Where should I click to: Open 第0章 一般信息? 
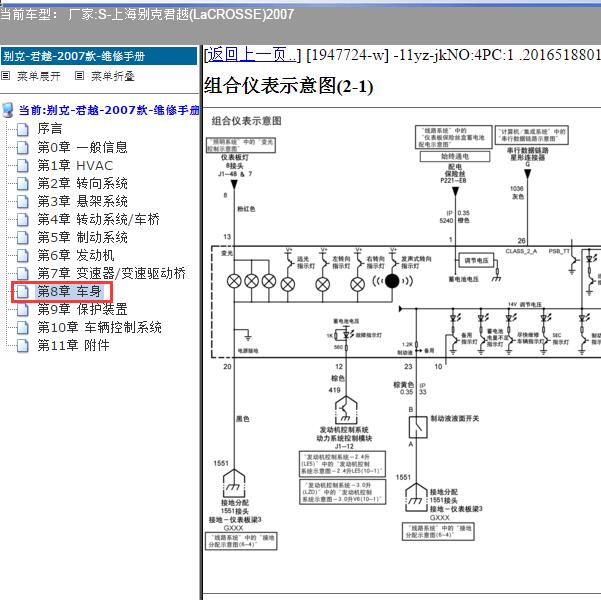82,147
